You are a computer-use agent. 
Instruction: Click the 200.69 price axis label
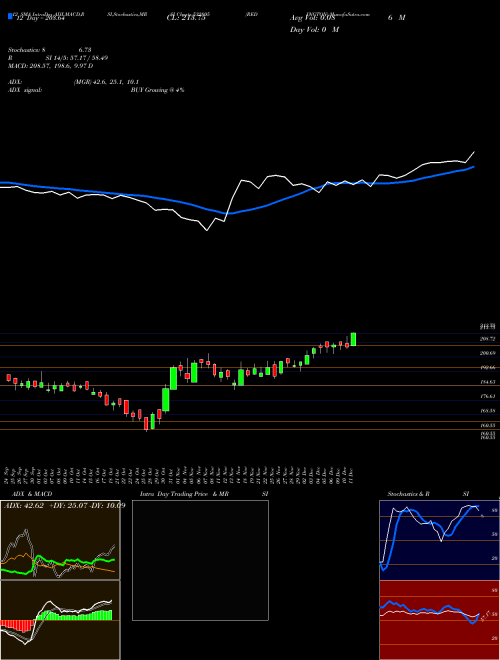[x=487, y=353]
